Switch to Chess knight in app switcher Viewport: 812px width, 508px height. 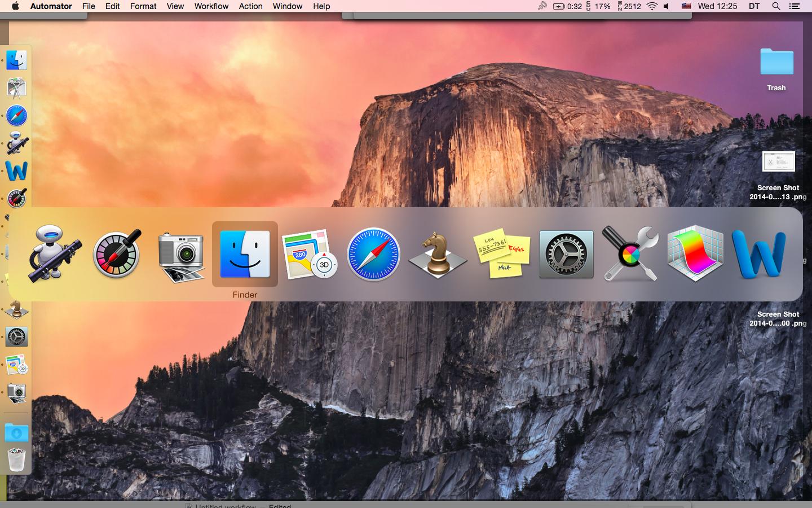tap(438, 255)
